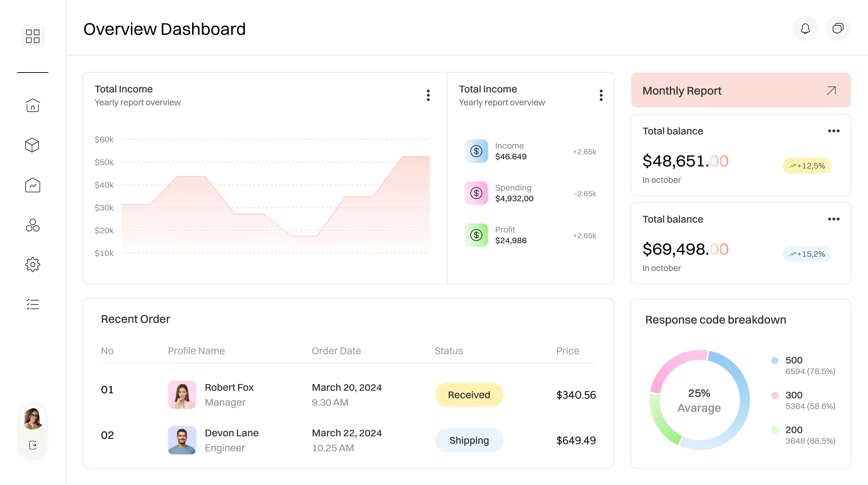Expand the Total balance options with three dots

pyautogui.click(x=834, y=131)
